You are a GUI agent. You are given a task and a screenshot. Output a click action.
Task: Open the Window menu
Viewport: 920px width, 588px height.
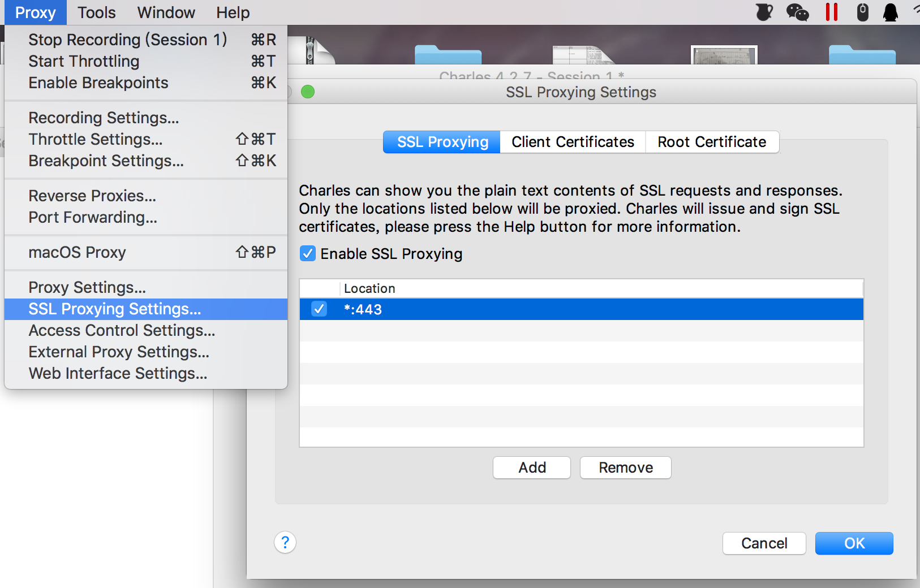[x=166, y=12]
